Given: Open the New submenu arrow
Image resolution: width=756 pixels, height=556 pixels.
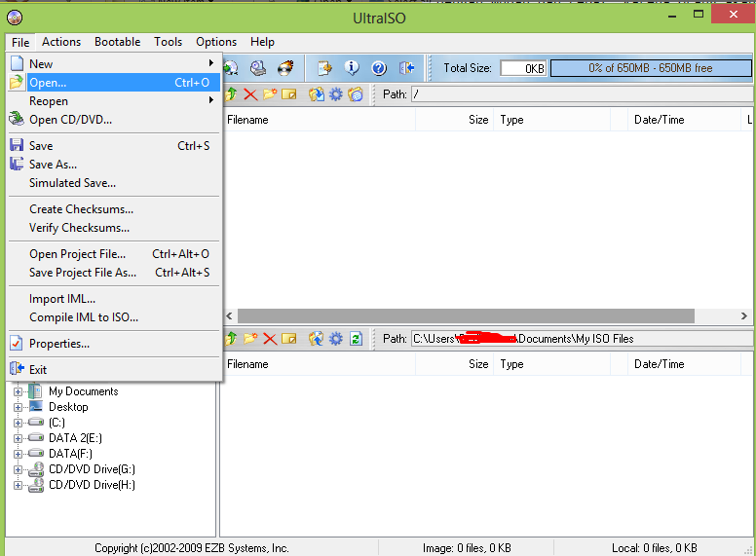Looking at the screenshot, I should coord(211,63).
